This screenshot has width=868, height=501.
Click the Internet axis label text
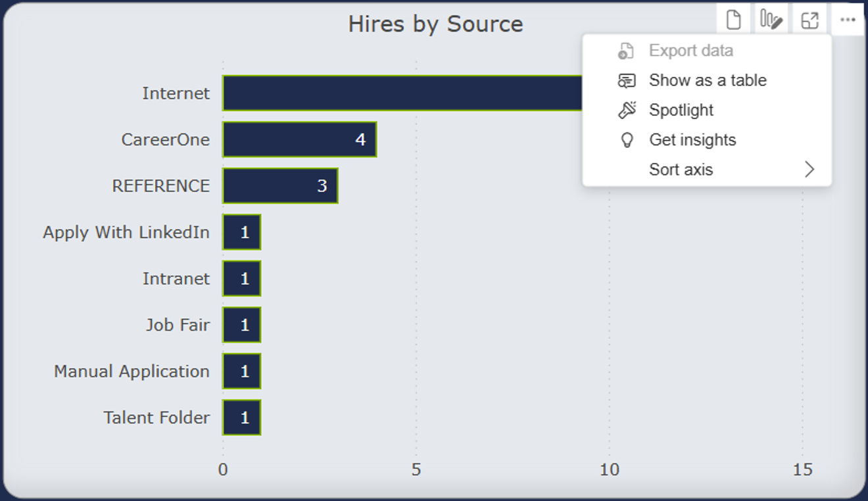point(176,93)
